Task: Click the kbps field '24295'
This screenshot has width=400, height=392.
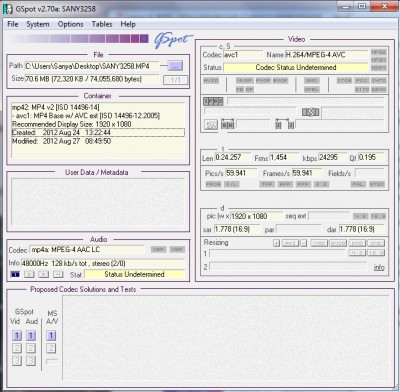Action: [333, 157]
